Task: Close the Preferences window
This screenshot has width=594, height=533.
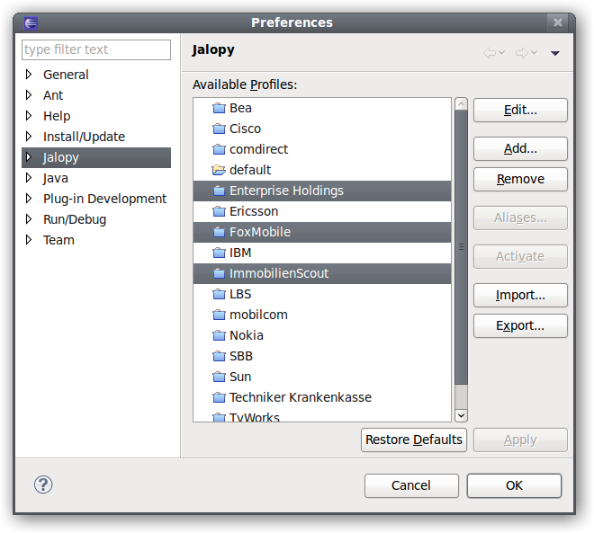Action: pyautogui.click(x=558, y=23)
